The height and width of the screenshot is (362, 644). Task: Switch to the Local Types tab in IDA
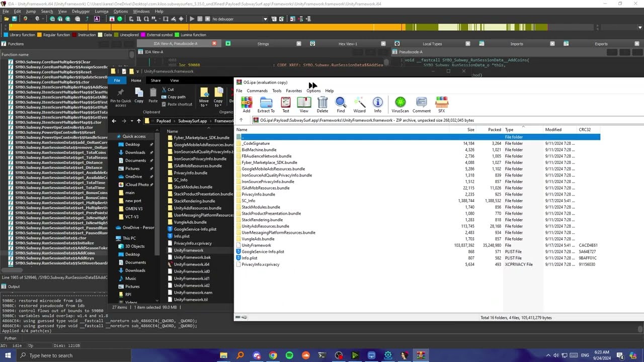[432, 44]
